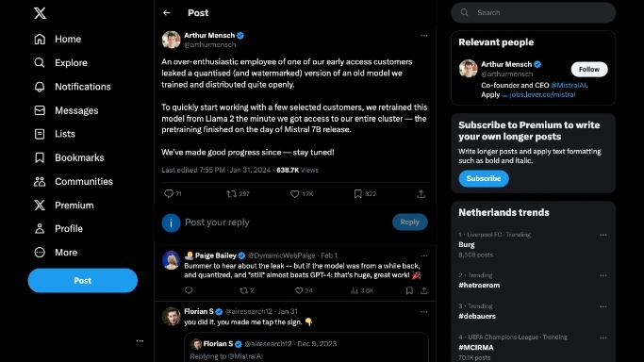View analytics on Paige Bailey's reply
This screenshot has width=644, height=362.
click(x=354, y=290)
